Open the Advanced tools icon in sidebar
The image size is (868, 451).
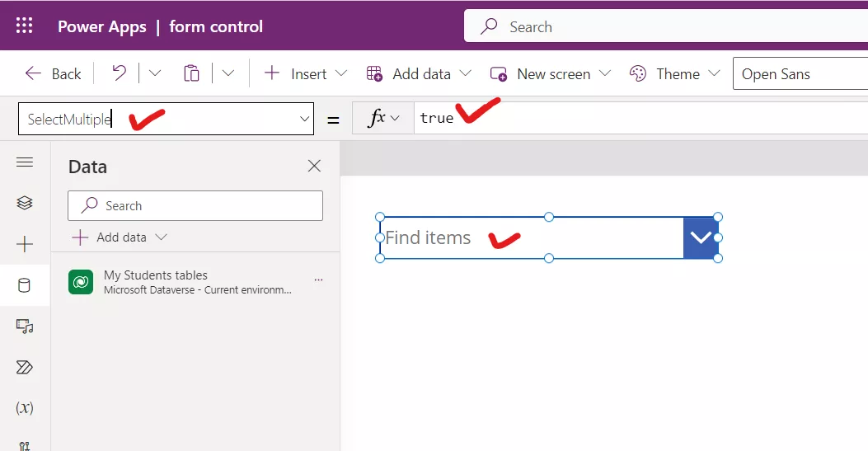coord(25,445)
